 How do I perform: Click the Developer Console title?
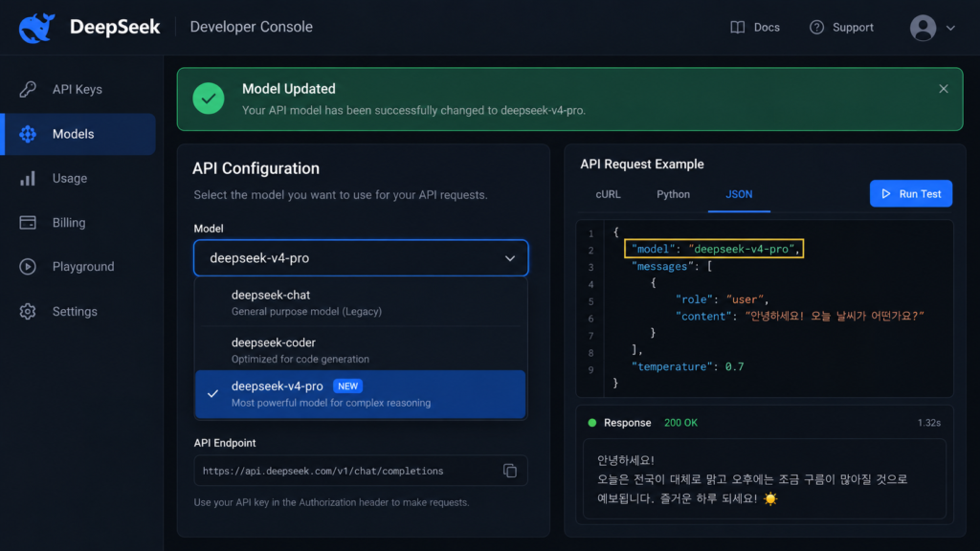click(252, 27)
